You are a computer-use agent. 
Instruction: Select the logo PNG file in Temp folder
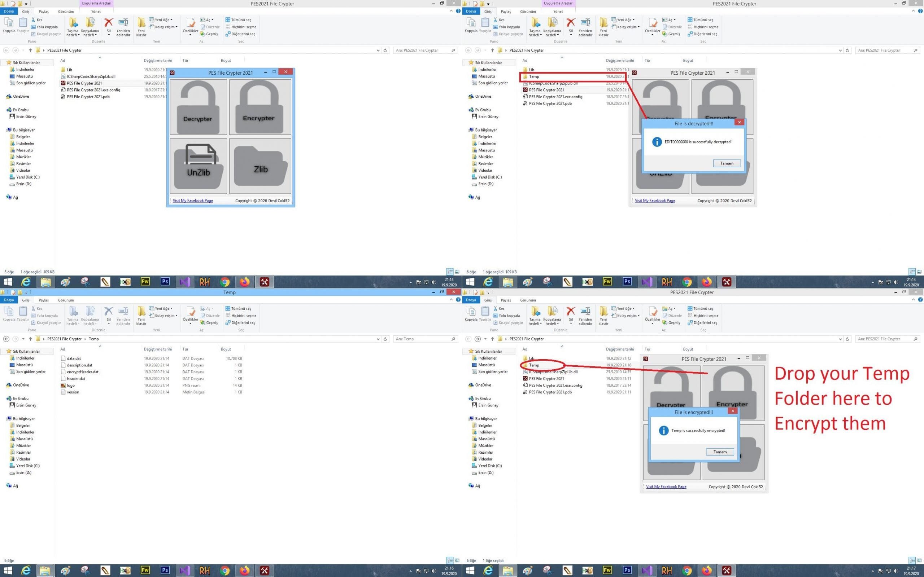click(71, 386)
